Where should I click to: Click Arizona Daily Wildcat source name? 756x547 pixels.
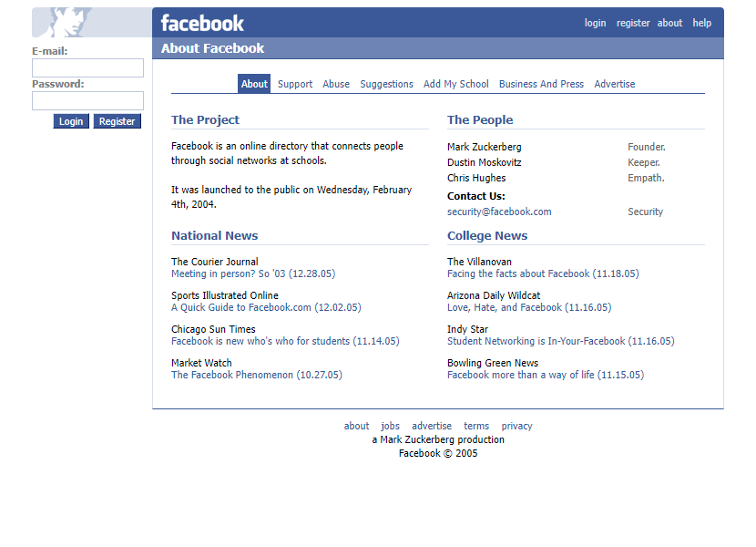point(494,295)
